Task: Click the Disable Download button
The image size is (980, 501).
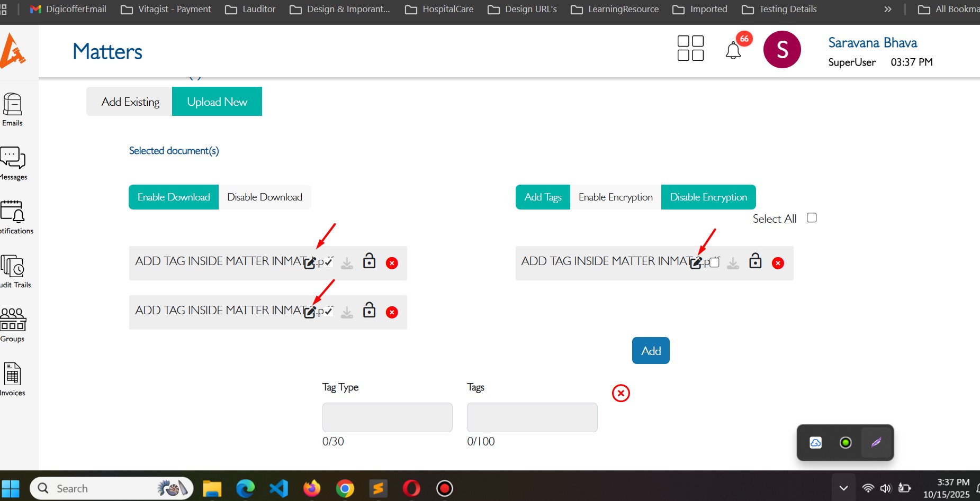Action: tap(265, 197)
